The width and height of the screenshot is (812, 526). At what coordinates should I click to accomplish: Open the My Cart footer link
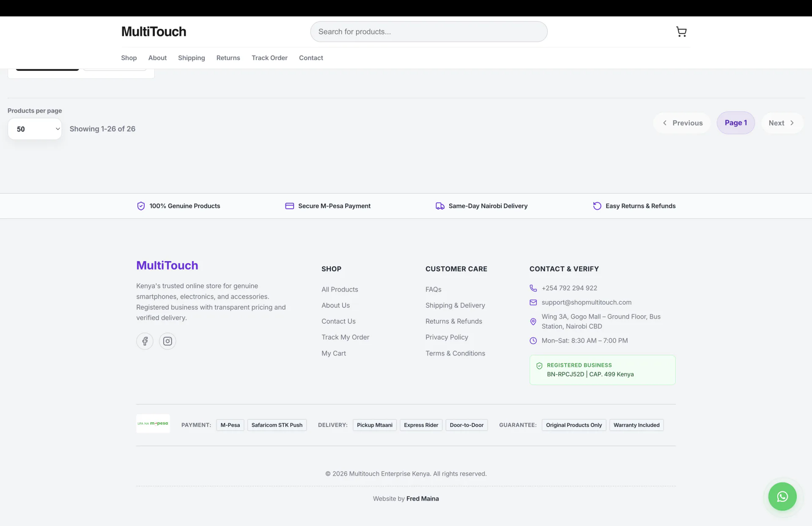[x=333, y=353]
